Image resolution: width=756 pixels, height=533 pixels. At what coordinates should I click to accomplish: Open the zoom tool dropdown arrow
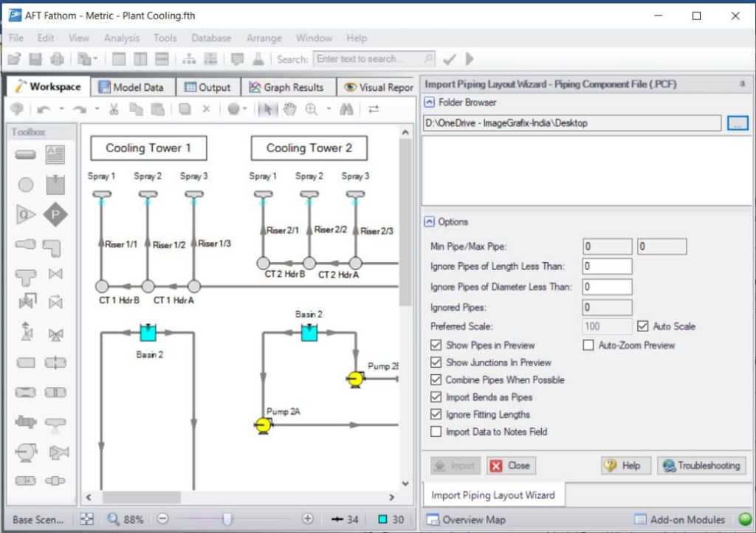tap(329, 109)
